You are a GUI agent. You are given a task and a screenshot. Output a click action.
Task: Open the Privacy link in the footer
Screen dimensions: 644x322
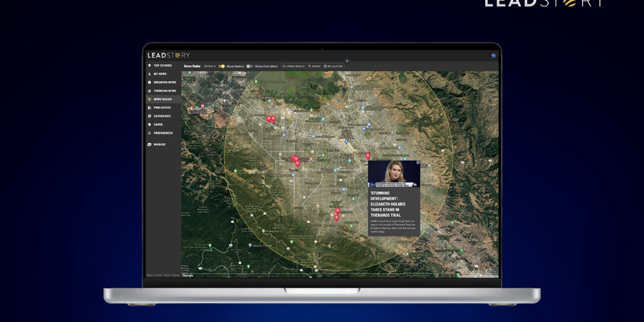click(176, 275)
